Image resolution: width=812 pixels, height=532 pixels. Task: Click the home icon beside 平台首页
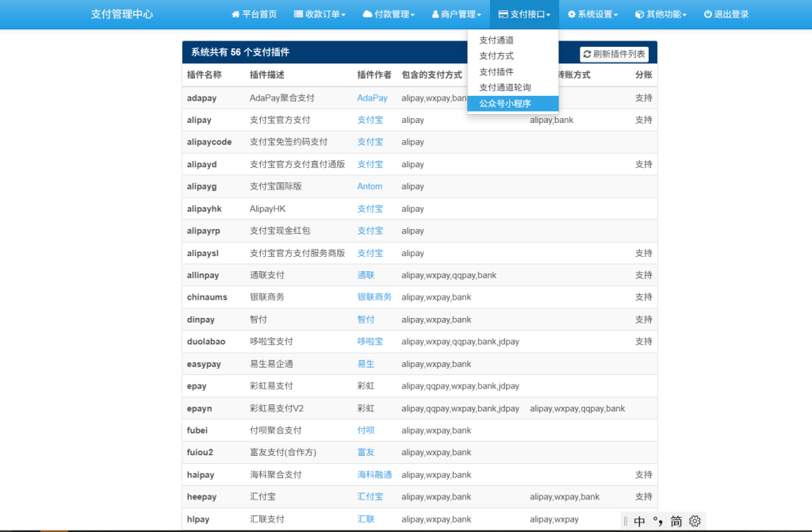pos(235,13)
